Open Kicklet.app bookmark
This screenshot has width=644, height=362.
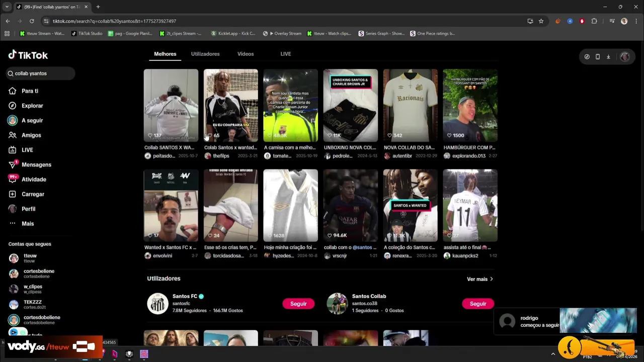click(233, 34)
